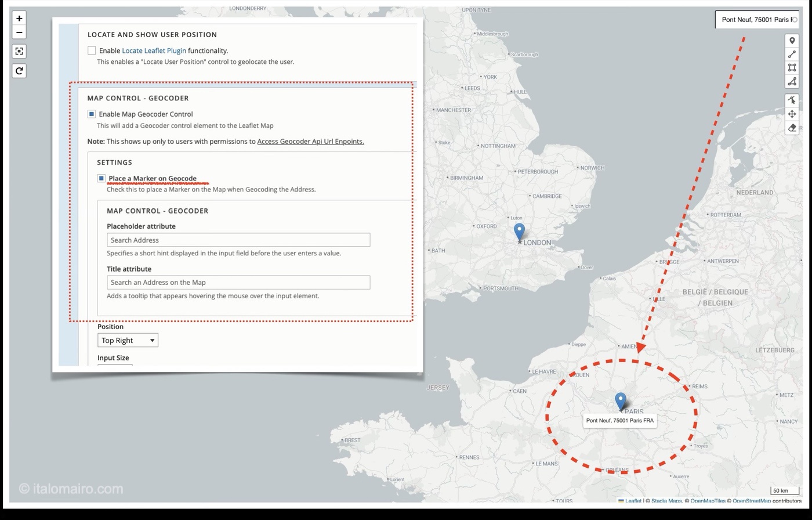Click the Paris marker pin on the map

click(x=620, y=399)
